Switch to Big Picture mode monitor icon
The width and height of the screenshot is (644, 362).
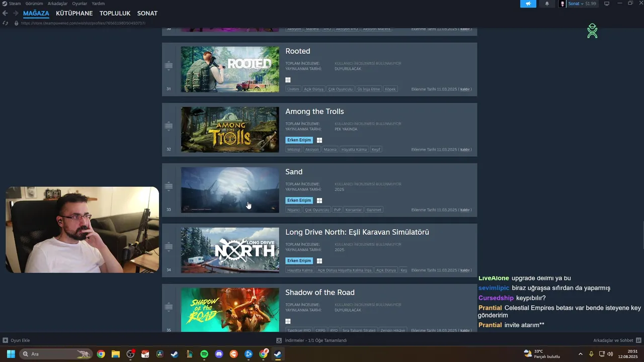click(x=606, y=4)
